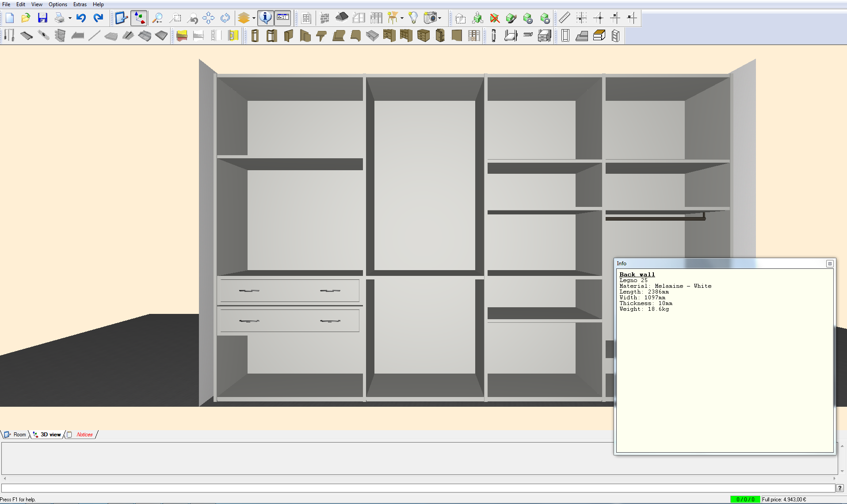This screenshot has height=504, width=847.
Task: Click the help question mark button
Action: [x=839, y=488]
